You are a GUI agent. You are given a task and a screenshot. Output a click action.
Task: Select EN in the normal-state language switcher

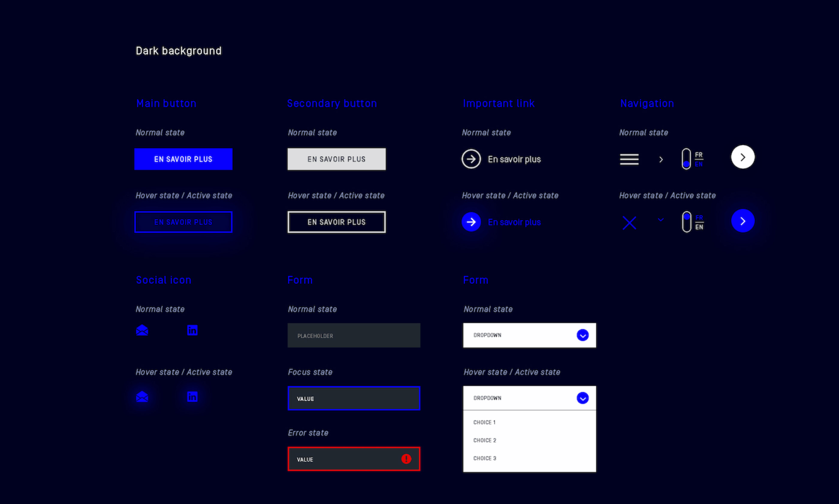coord(699,164)
